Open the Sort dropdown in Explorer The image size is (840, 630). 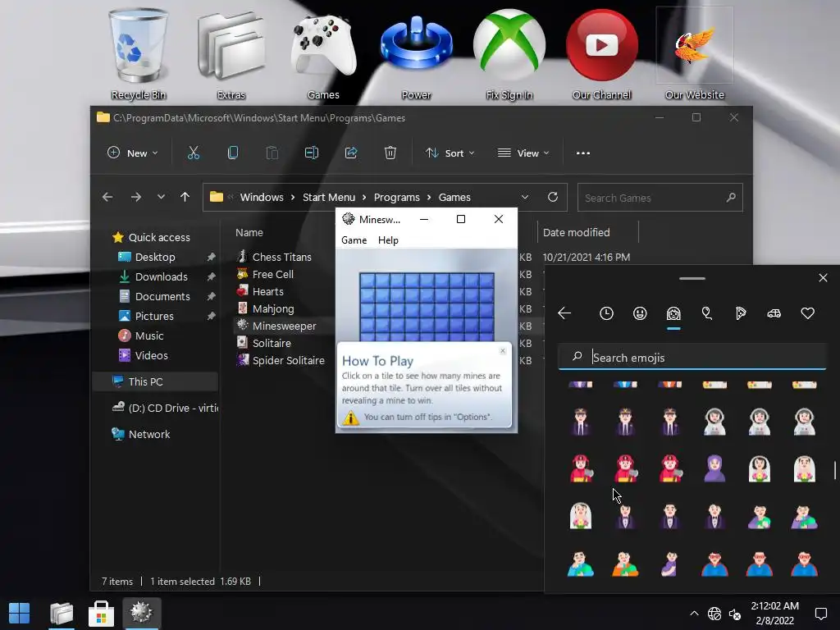pyautogui.click(x=450, y=153)
